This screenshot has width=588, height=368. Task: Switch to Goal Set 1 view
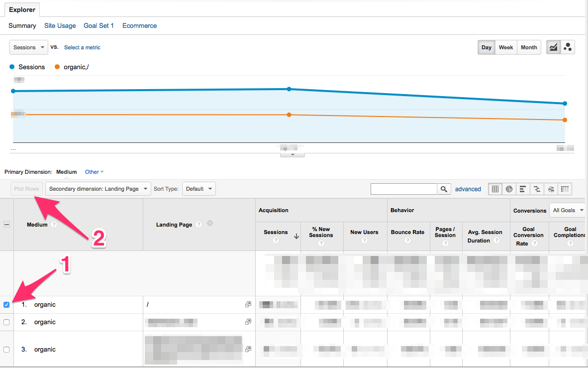(x=98, y=25)
